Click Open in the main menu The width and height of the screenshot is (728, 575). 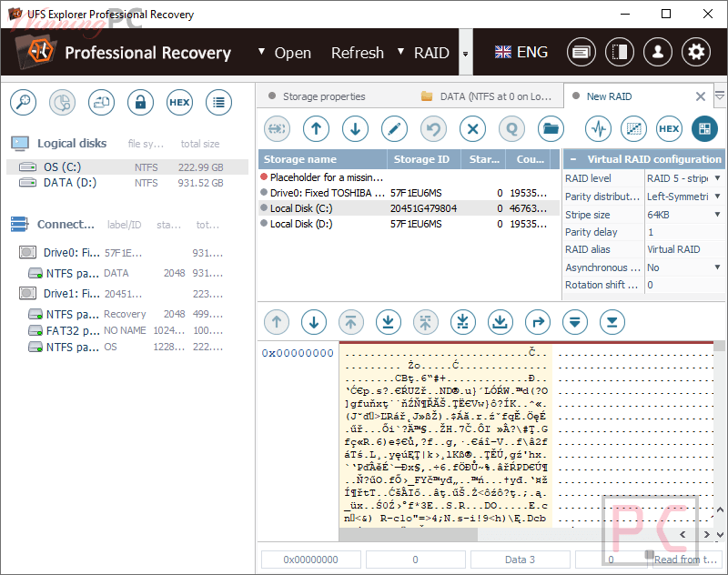pyautogui.click(x=292, y=53)
